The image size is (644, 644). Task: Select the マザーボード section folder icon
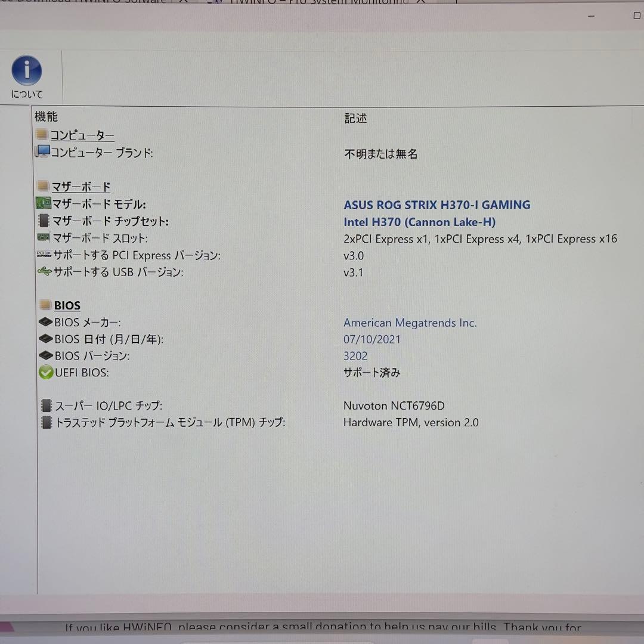point(43,185)
